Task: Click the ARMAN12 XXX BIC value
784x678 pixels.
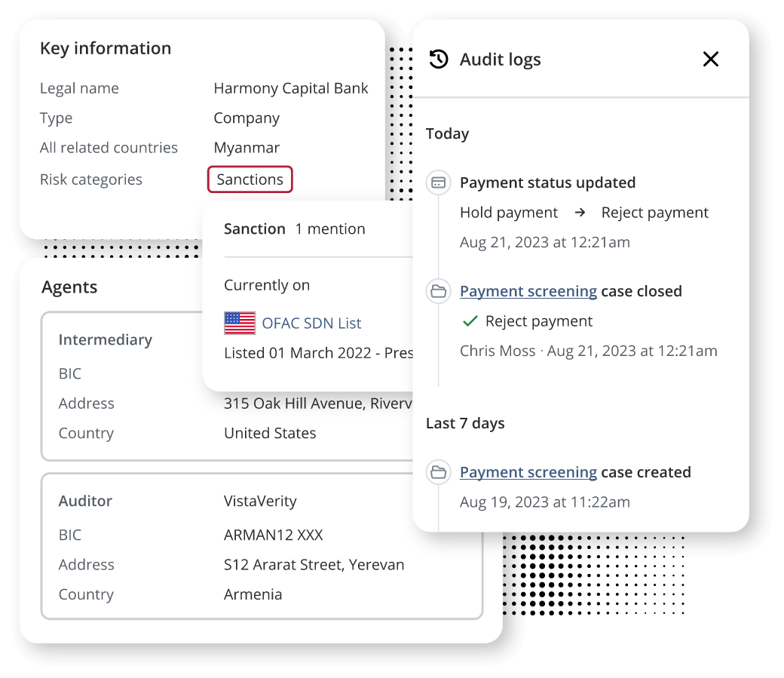Action: tap(273, 535)
